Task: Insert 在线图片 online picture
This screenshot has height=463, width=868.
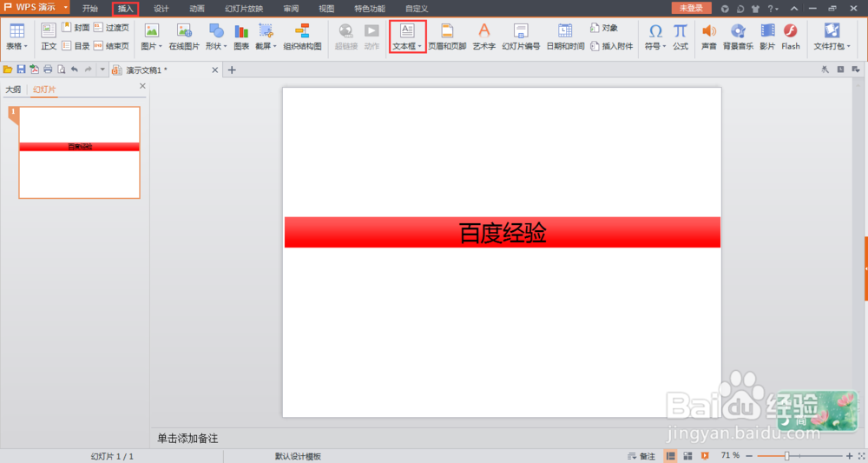Action: tap(184, 37)
